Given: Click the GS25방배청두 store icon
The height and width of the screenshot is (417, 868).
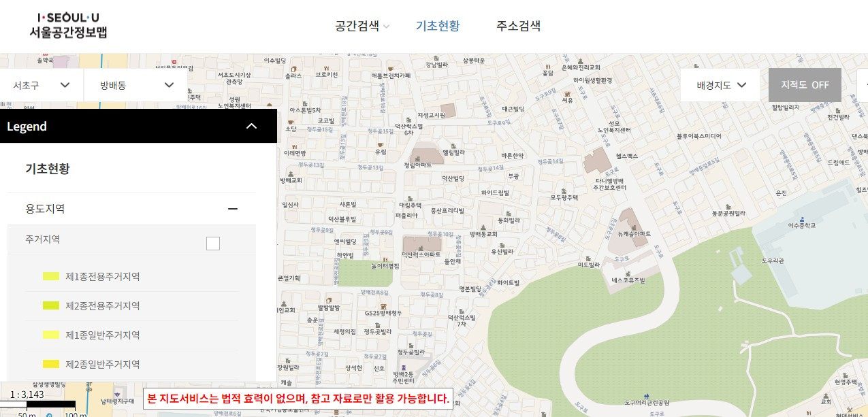Looking at the screenshot, I should 383,306.
